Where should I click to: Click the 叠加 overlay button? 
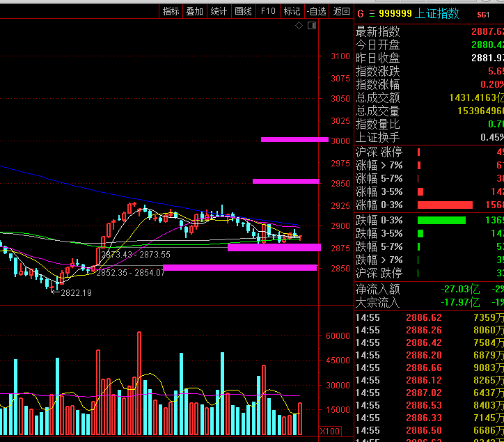pos(195,11)
